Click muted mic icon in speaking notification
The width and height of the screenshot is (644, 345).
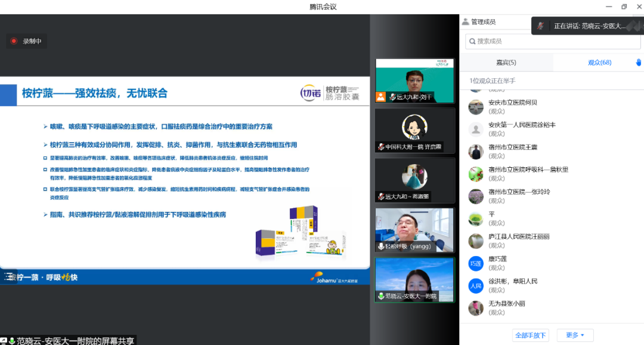point(541,26)
